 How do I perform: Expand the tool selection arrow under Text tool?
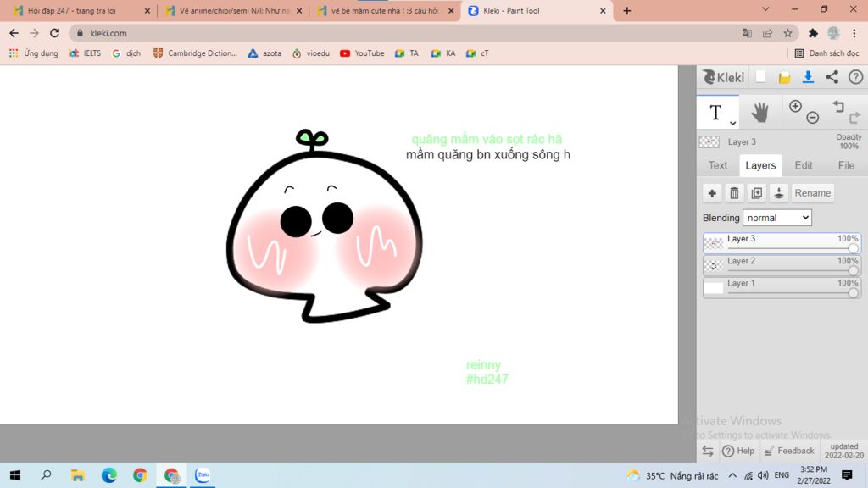pyautogui.click(x=732, y=124)
